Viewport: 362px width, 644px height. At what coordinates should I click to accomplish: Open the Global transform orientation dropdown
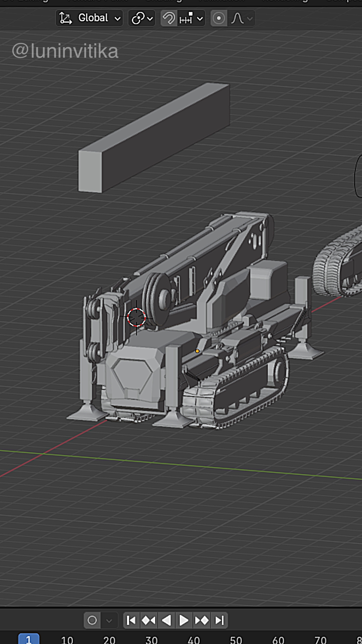89,18
